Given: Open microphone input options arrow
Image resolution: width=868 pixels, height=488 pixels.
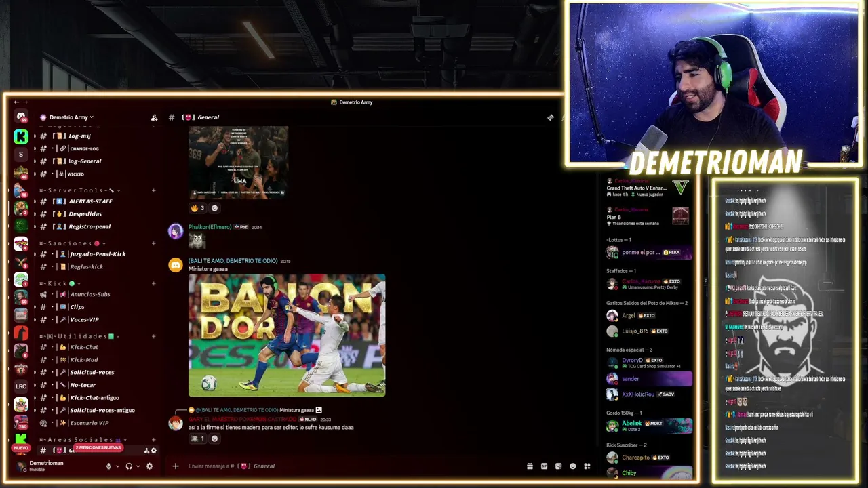Looking at the screenshot, I should pyautogui.click(x=117, y=466).
